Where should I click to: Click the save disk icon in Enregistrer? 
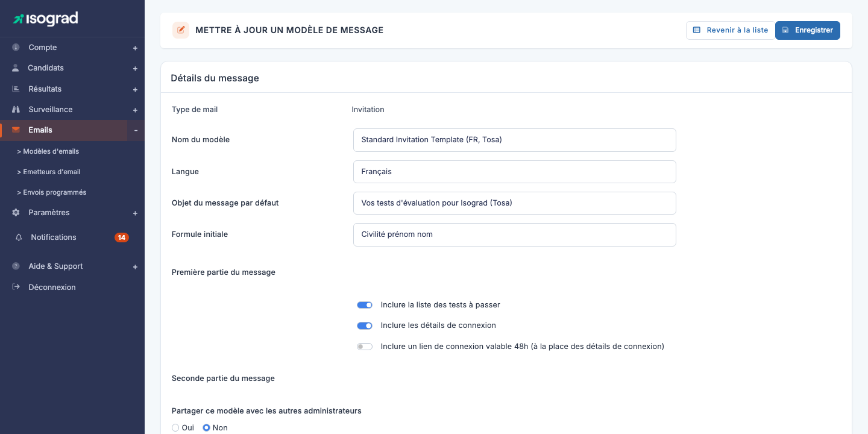[785, 30]
